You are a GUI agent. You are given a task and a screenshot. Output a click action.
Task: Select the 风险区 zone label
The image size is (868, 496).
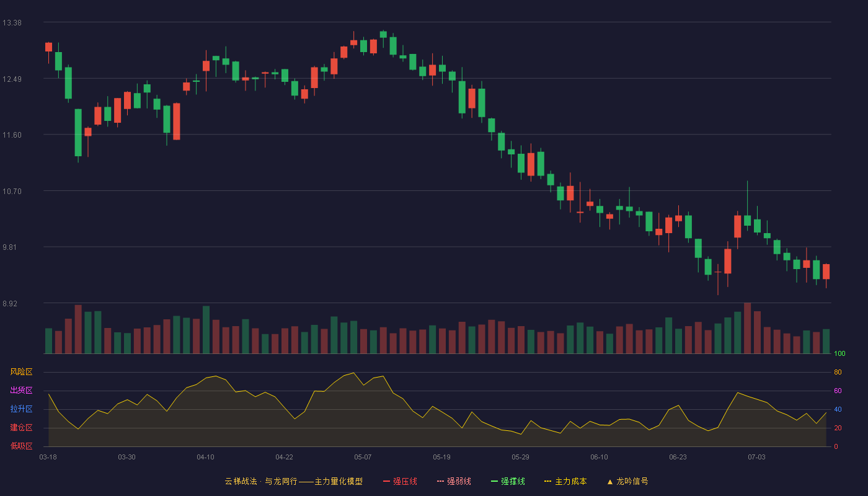[x=21, y=372]
